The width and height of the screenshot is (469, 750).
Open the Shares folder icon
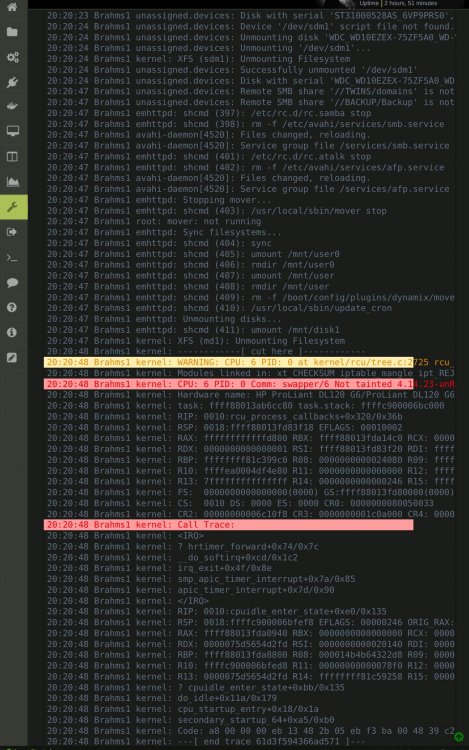pyautogui.click(x=12, y=32)
